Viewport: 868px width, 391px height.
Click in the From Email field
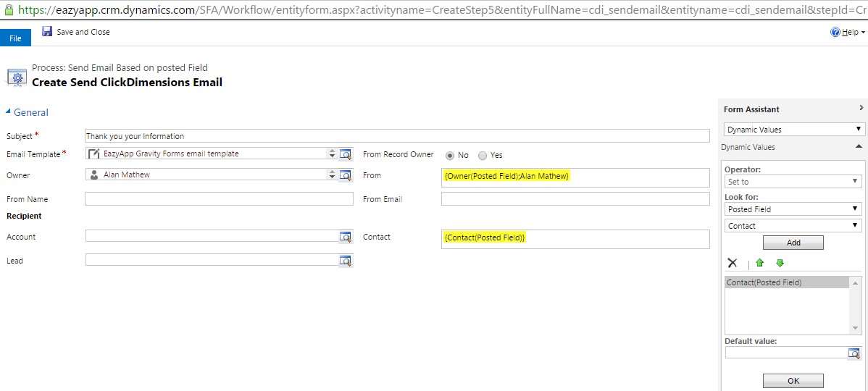(x=575, y=198)
